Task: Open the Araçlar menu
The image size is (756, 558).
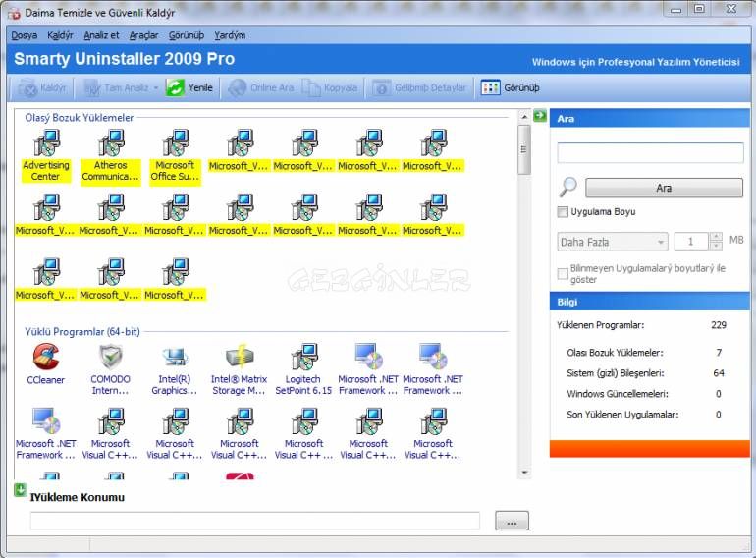Action: [x=143, y=35]
